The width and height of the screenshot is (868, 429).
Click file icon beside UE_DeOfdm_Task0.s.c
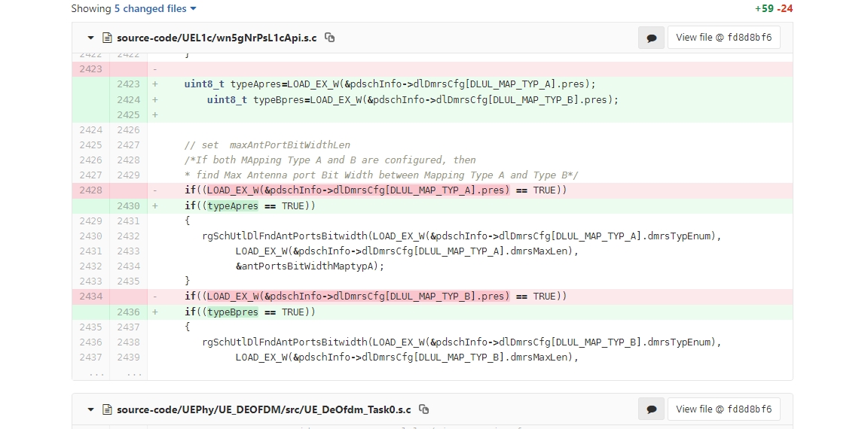[x=108, y=409]
